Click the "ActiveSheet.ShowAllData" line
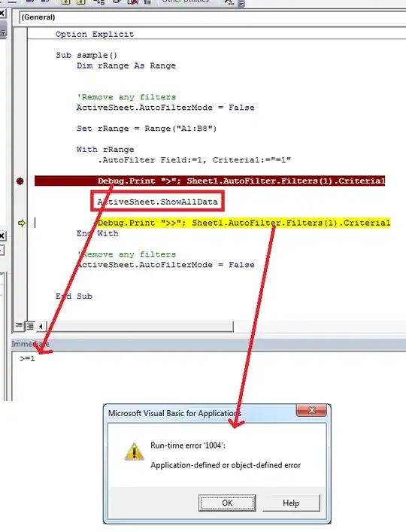Viewport: 406px width, 532px height. tap(157, 202)
